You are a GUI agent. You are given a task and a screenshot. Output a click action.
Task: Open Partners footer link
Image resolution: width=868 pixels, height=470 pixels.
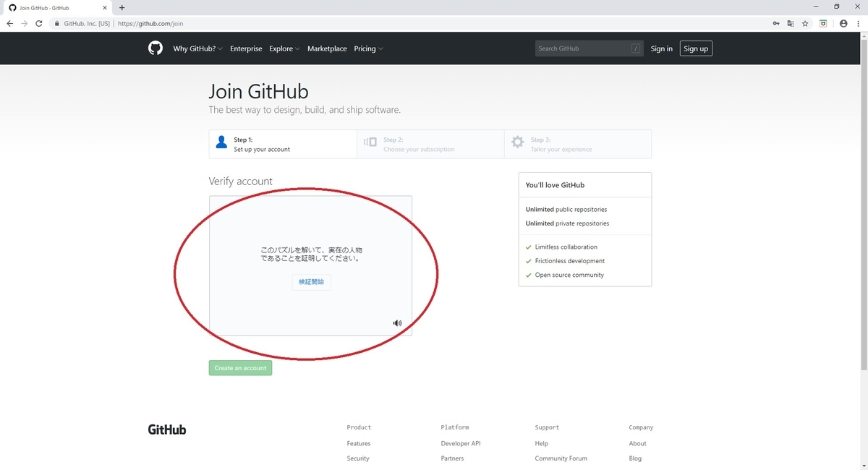coord(453,458)
